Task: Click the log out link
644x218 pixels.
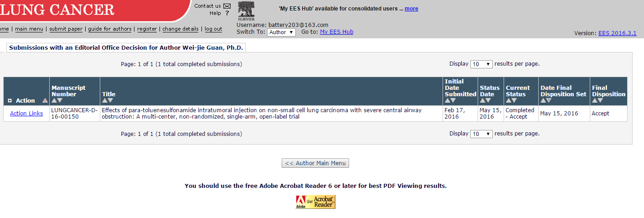Action: click(x=213, y=29)
